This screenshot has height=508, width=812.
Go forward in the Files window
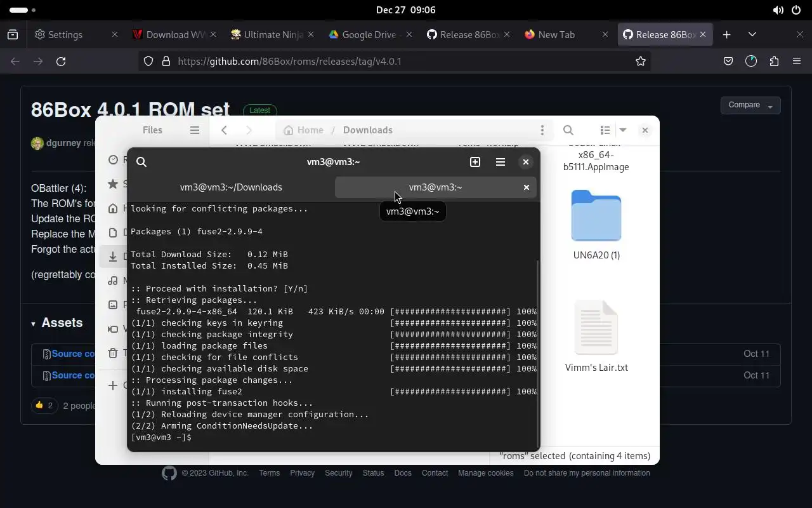[249, 130]
